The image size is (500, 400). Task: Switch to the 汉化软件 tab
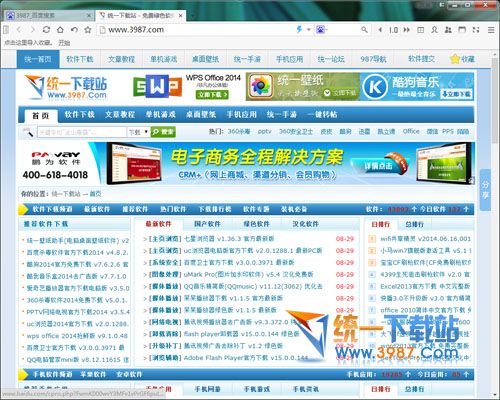[305, 224]
